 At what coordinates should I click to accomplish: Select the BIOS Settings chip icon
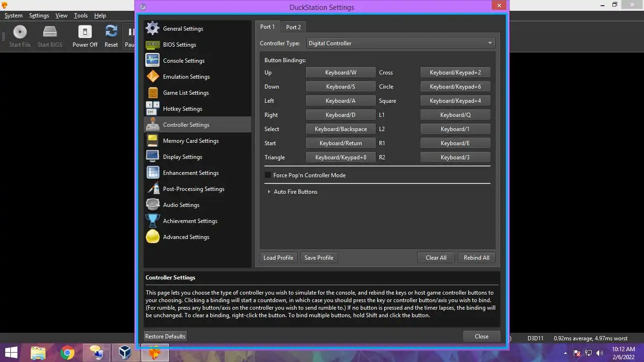(x=152, y=45)
